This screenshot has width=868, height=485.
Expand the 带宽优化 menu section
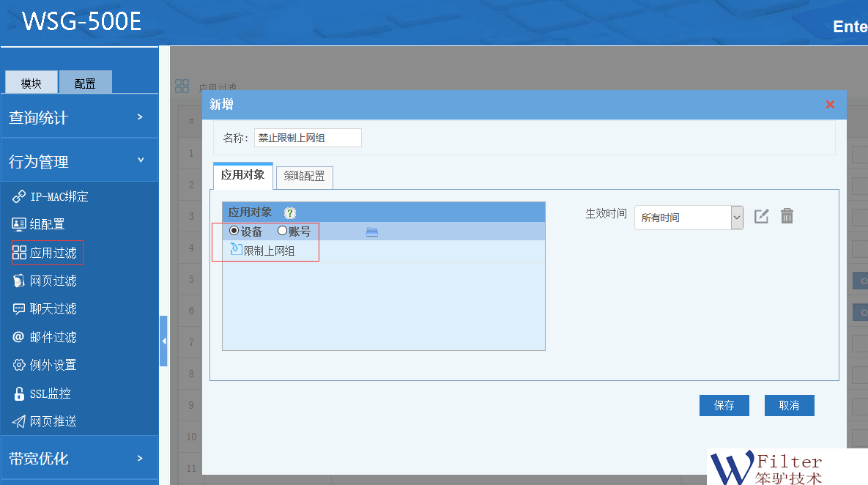click(x=79, y=459)
